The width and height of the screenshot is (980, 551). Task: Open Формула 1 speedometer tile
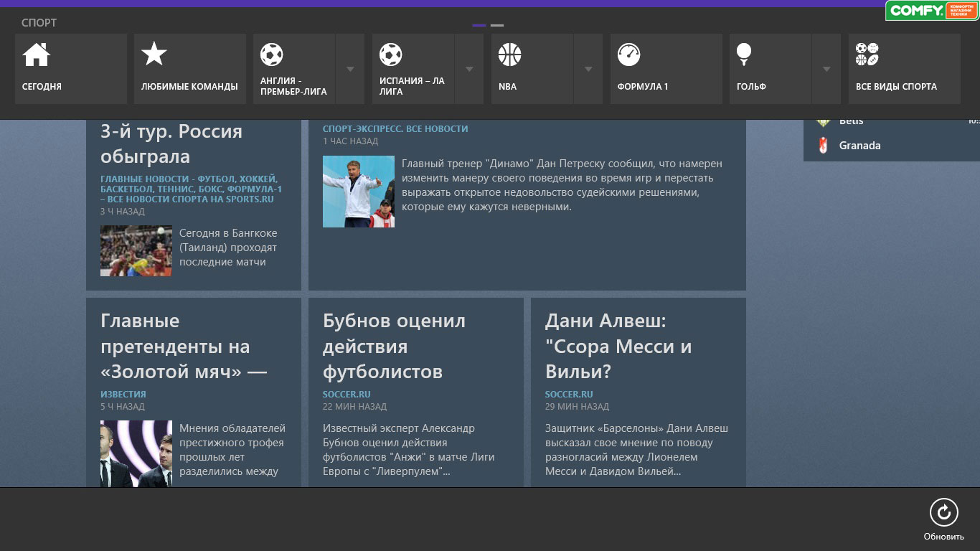pyautogui.click(x=666, y=69)
